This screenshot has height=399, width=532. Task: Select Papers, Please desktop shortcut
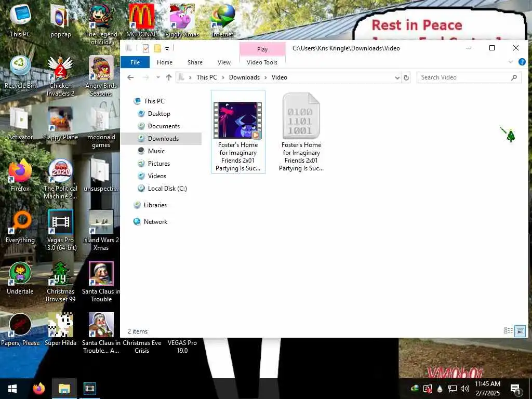tap(20, 330)
